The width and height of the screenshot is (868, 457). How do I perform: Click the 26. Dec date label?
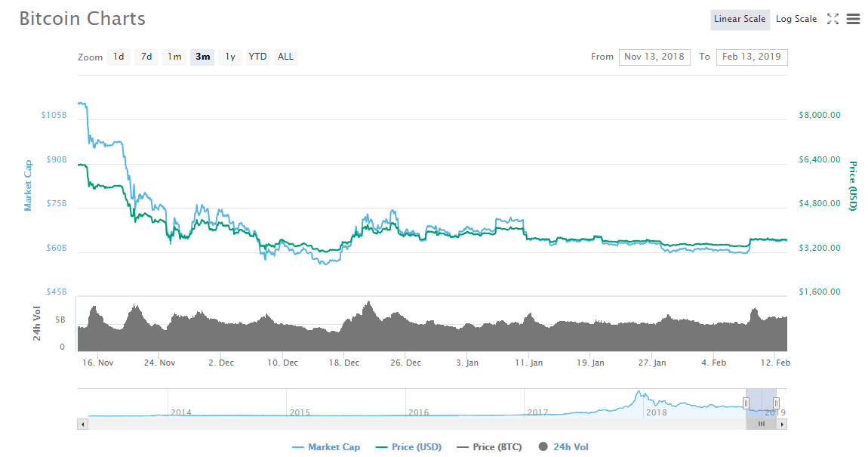[x=406, y=363]
